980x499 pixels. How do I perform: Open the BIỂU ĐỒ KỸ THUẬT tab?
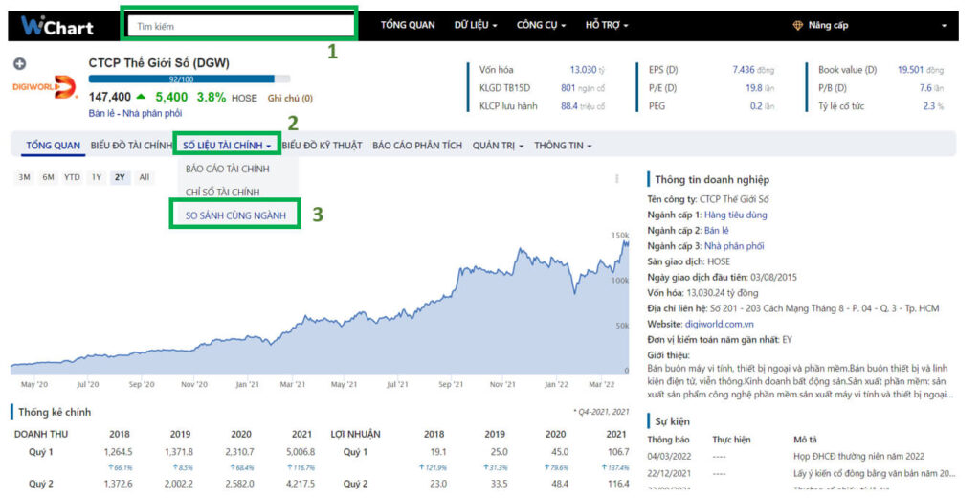(322, 146)
